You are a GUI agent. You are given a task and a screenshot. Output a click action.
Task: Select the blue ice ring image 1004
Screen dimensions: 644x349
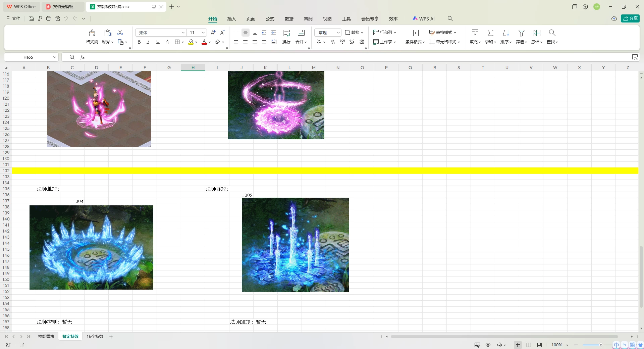(x=91, y=248)
